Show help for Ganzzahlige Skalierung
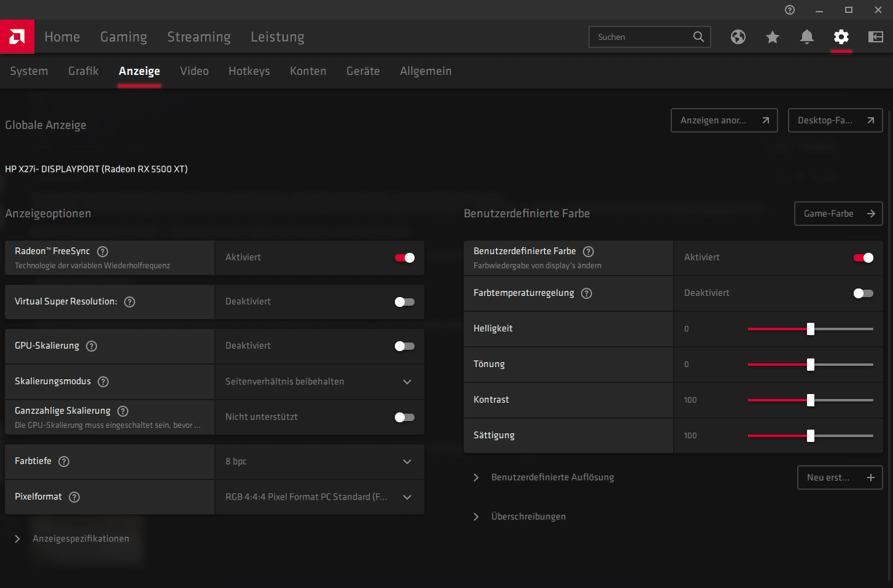 coord(123,411)
